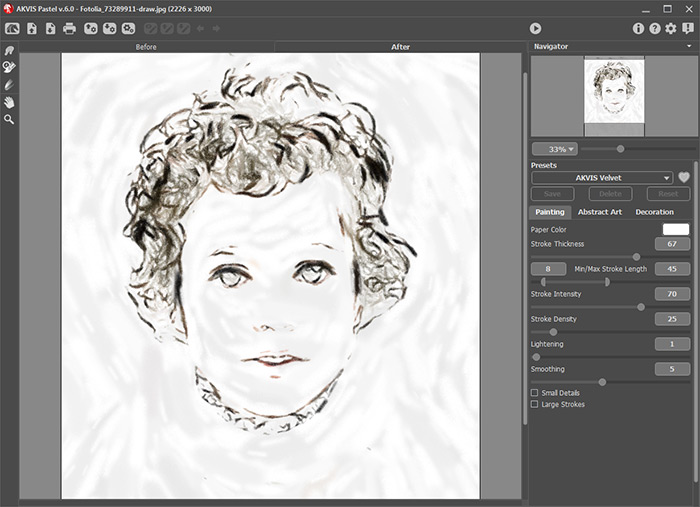
Task: Click the min stroke length slider handle
Action: click(543, 282)
